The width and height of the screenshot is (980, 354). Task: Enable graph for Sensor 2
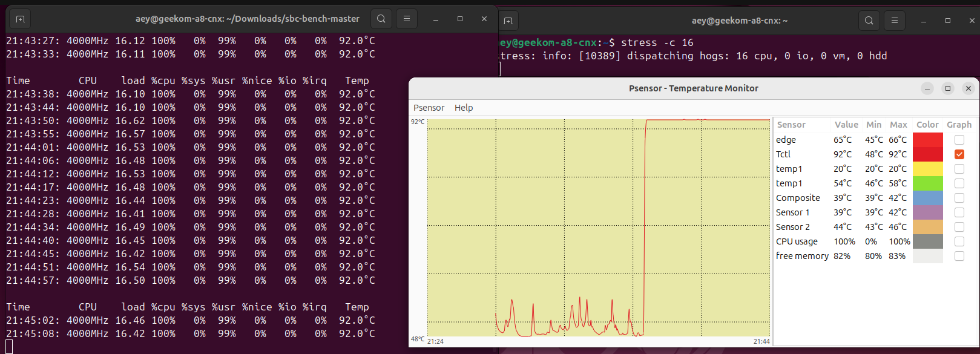tap(959, 227)
